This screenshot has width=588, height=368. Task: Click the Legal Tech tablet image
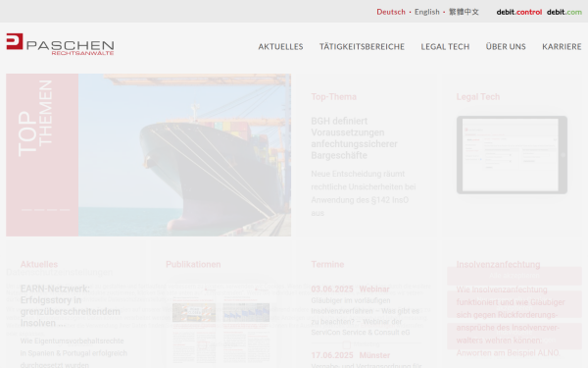coord(512,155)
